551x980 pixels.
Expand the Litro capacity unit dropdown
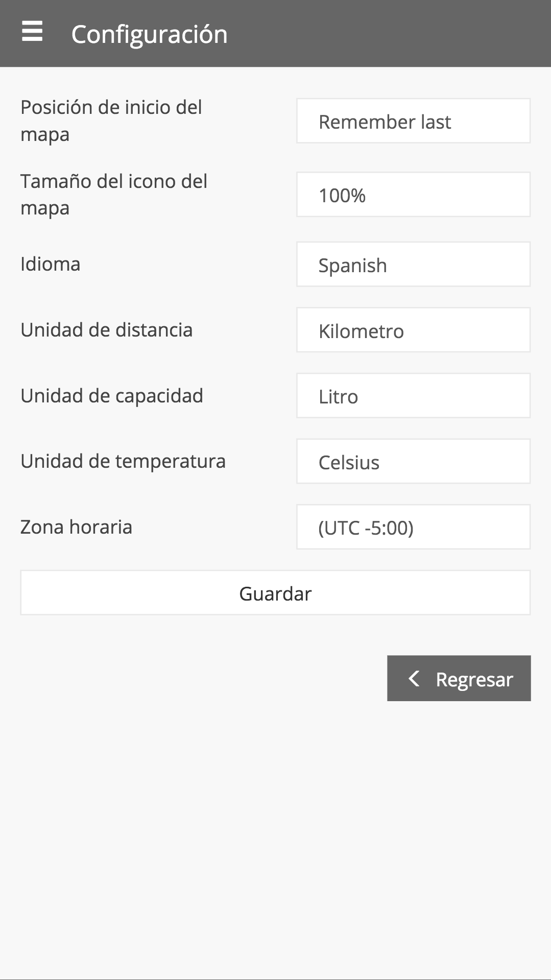(x=413, y=396)
